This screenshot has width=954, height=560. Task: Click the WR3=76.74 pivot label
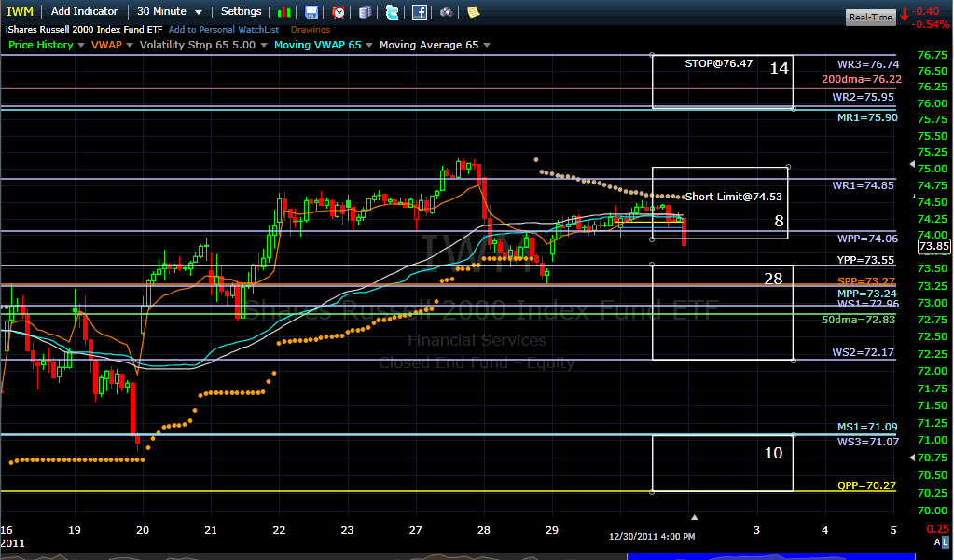tap(867, 64)
